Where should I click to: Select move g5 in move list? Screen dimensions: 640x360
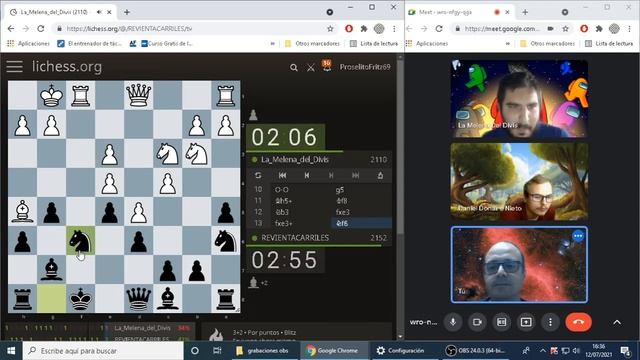tap(362, 189)
